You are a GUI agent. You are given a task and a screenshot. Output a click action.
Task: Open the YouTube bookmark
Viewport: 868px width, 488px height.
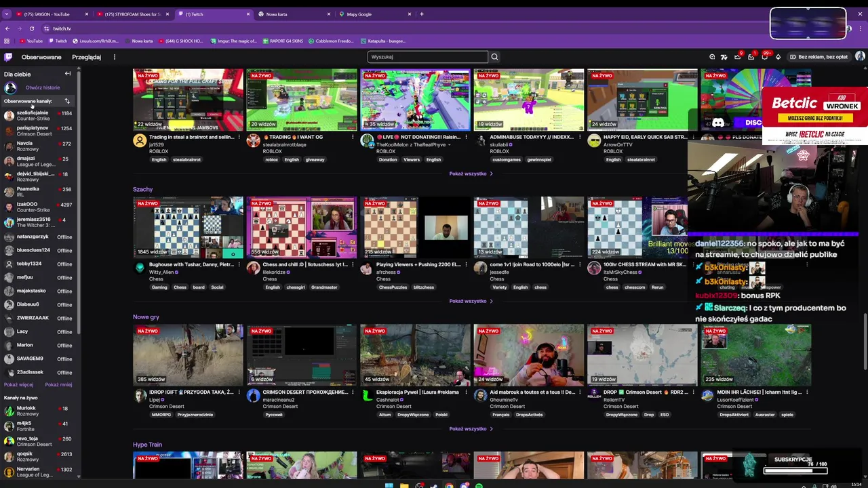click(x=31, y=41)
